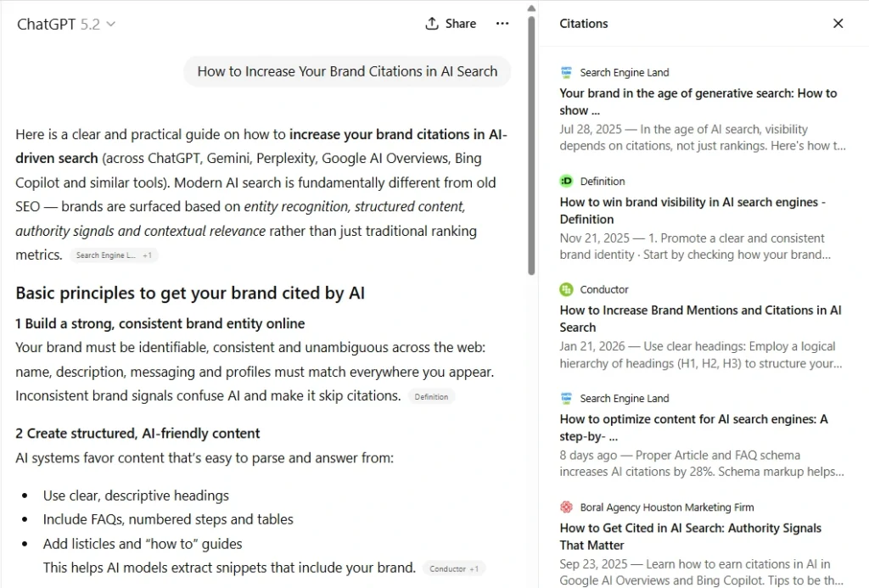Image resolution: width=869 pixels, height=588 pixels.
Task: Click the user prompt message bubble
Action: 347,72
